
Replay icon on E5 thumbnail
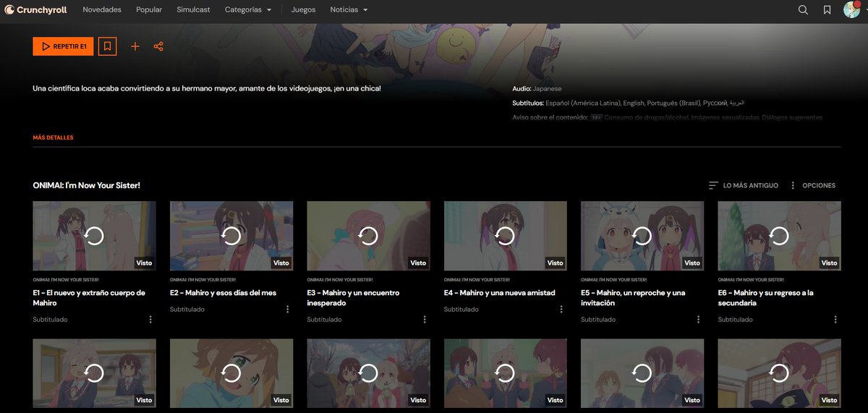tap(642, 236)
